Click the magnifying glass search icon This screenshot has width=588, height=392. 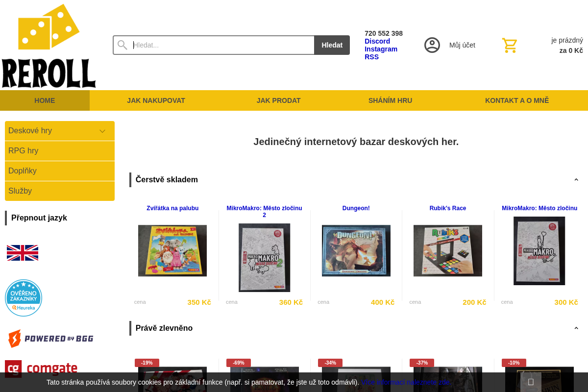(122, 45)
